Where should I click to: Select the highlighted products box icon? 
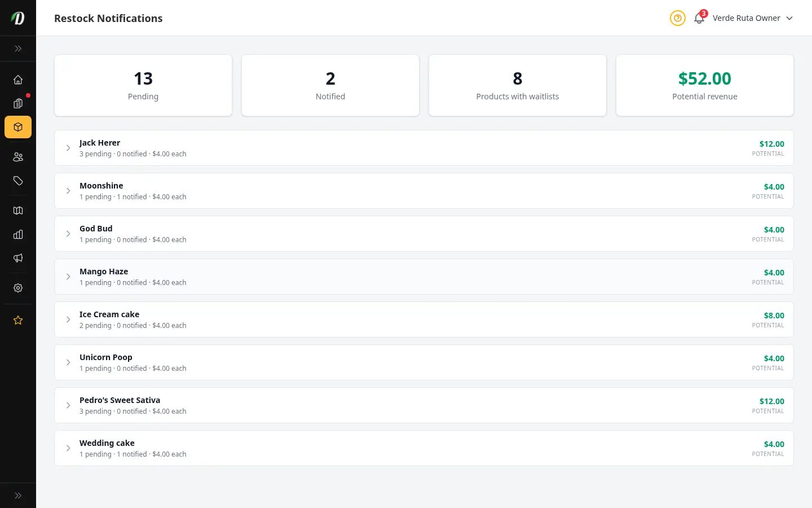[x=18, y=127]
